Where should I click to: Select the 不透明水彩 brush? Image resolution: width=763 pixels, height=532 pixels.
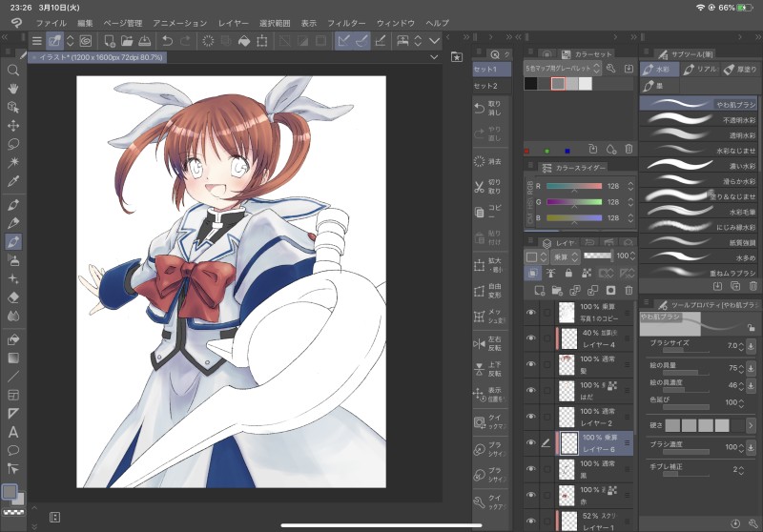(x=699, y=119)
